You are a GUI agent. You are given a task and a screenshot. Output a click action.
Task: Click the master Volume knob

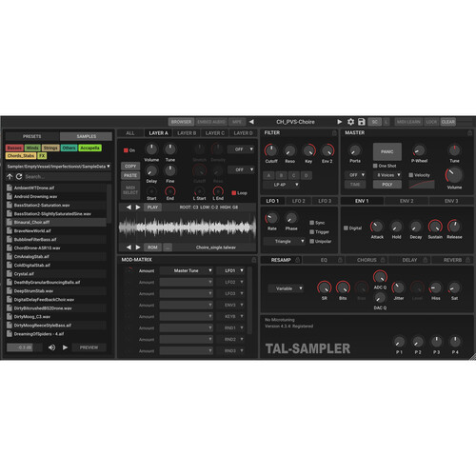tap(454, 175)
